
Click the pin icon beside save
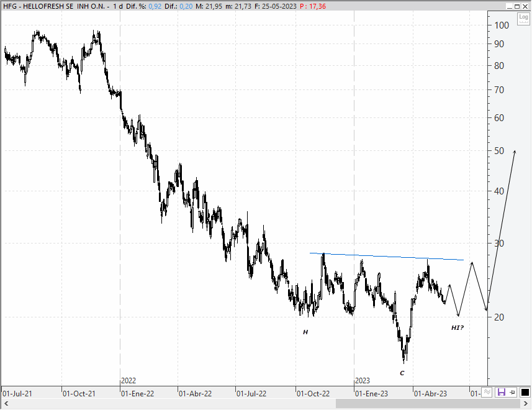coord(512,393)
